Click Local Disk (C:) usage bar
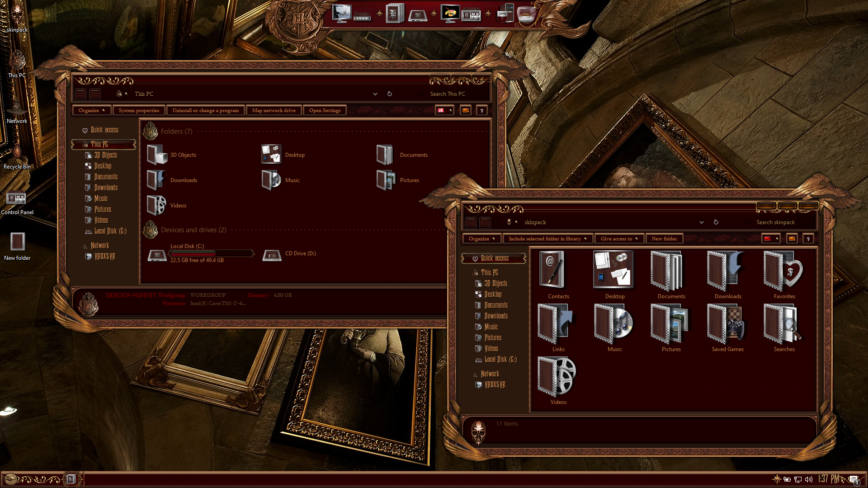The image size is (868, 488). pyautogui.click(x=211, y=253)
